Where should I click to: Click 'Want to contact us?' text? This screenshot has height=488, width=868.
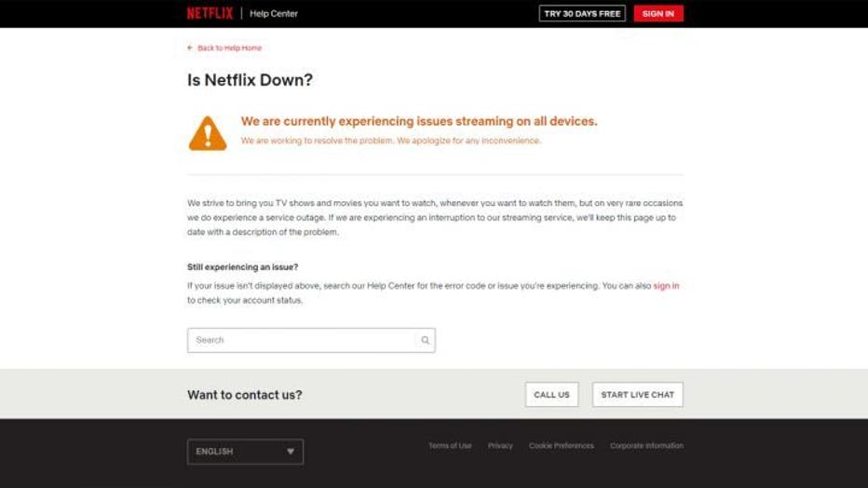[x=245, y=395]
